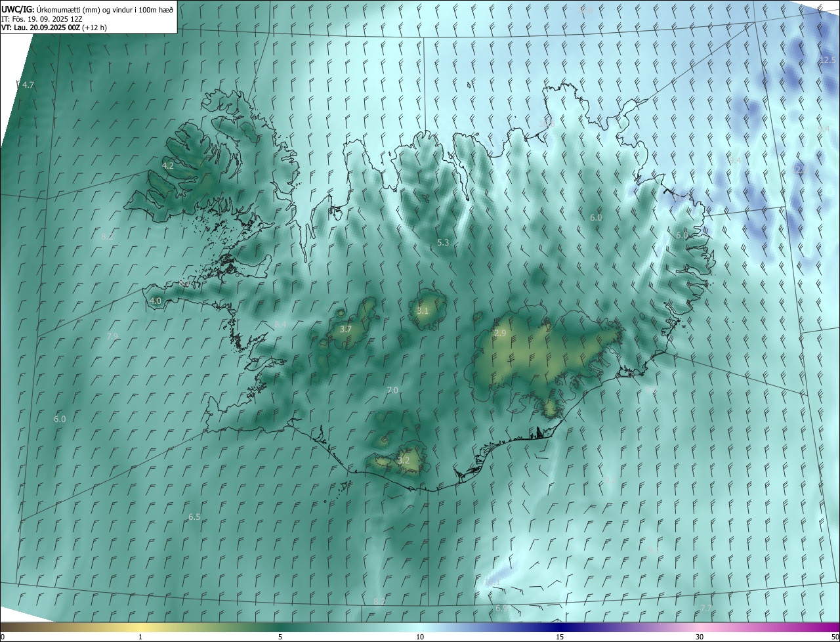
Task: Click the 0 tick on the color scale
Action: click(x=3, y=637)
